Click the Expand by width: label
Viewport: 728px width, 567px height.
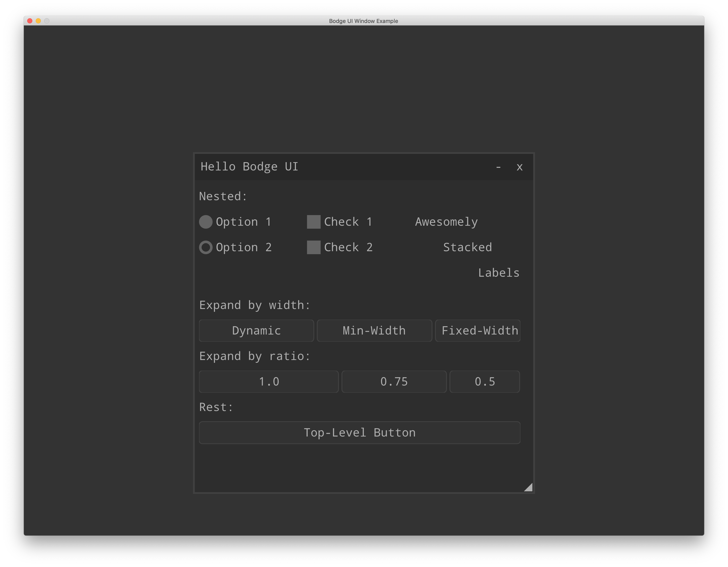[x=255, y=305]
